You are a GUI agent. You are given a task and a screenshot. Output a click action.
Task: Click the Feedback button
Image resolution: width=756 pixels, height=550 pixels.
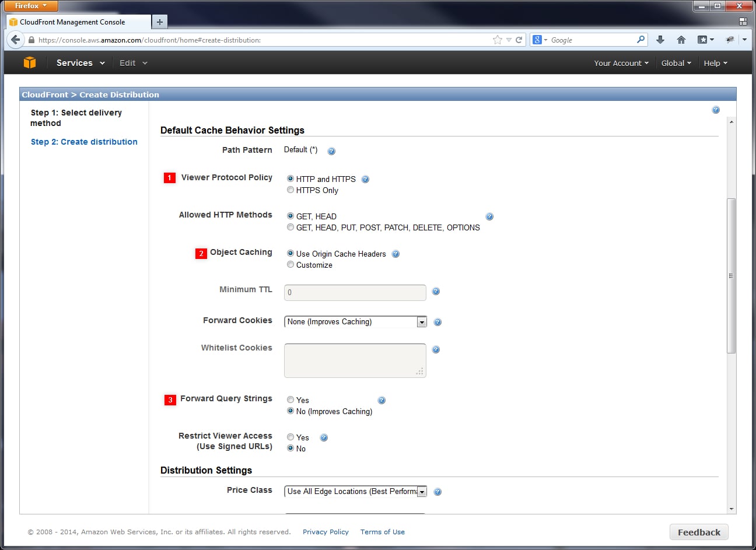tap(699, 532)
